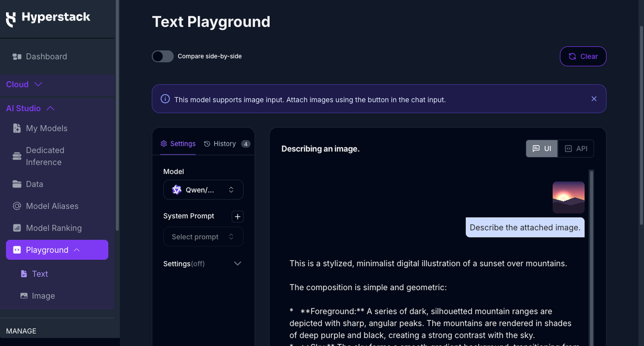Dismiss the image input info banner
The image size is (644, 346).
[594, 99]
